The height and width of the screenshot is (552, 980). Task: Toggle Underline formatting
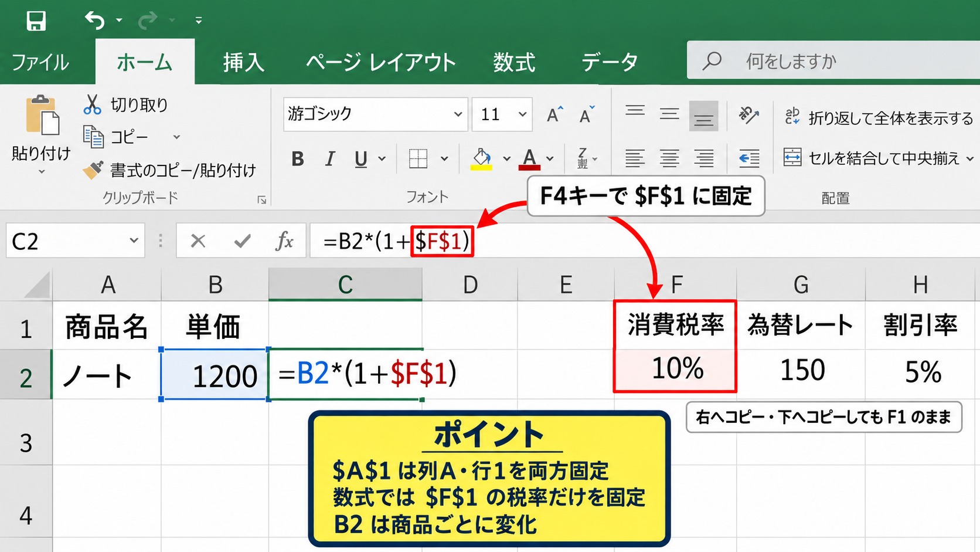click(361, 159)
